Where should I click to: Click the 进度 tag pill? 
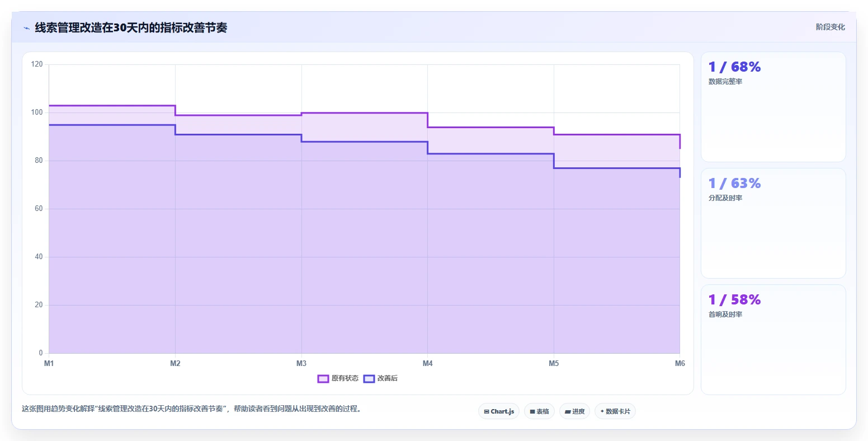click(x=574, y=411)
